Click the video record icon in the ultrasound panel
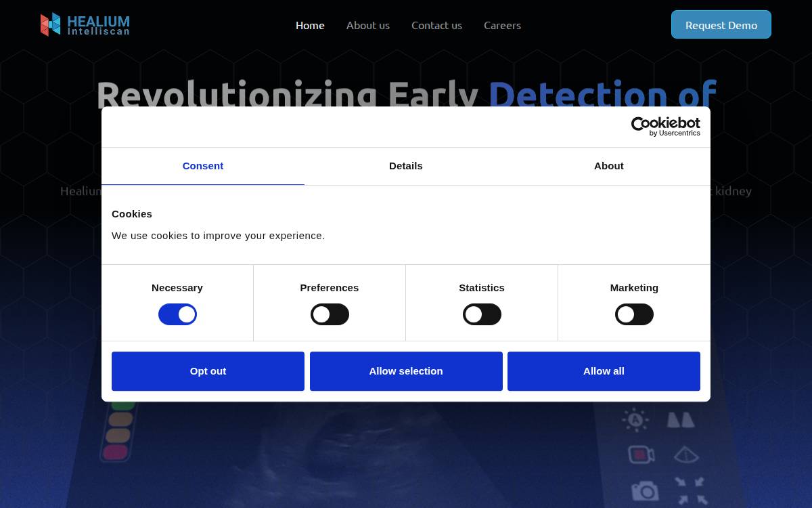The width and height of the screenshot is (812, 508). [x=641, y=454]
